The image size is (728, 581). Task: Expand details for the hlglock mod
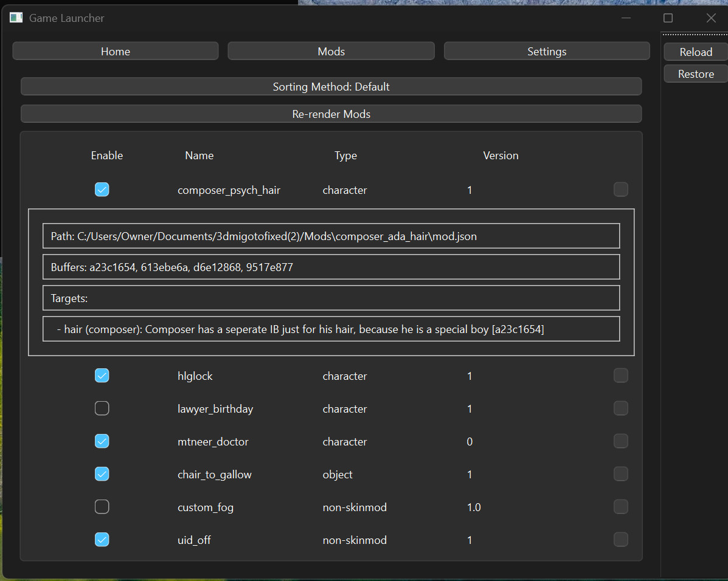pyautogui.click(x=195, y=376)
